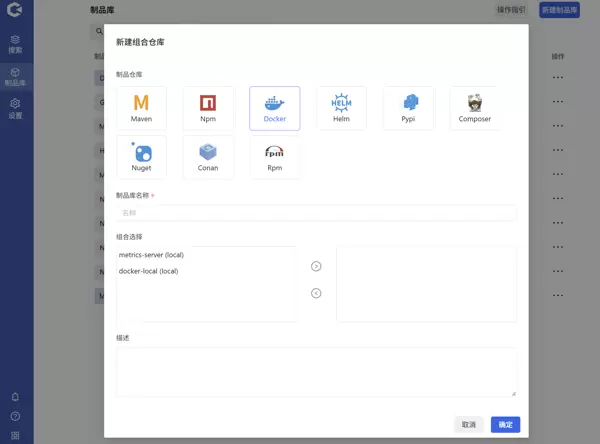Select the Maven repository type

tap(141, 108)
